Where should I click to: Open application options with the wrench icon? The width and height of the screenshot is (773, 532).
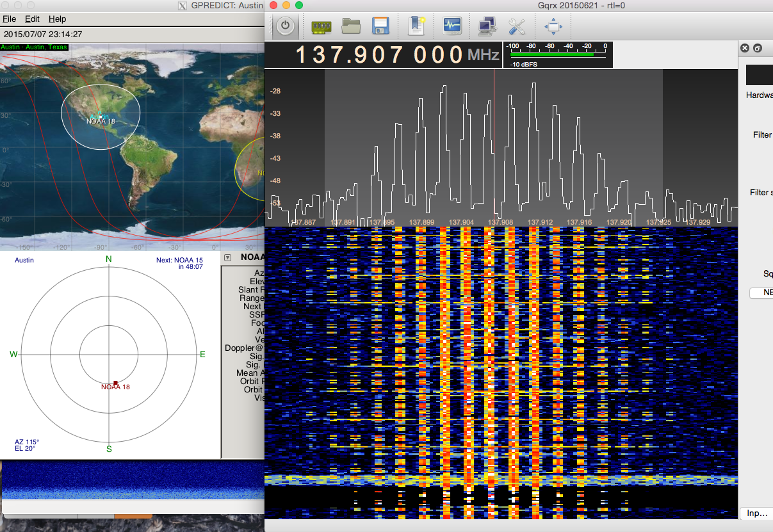(517, 26)
